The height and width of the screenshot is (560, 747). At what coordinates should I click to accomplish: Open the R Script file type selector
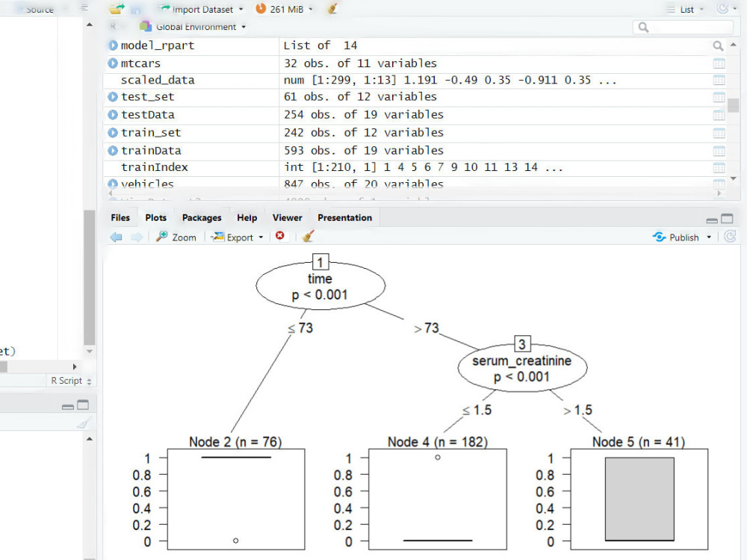click(x=71, y=381)
